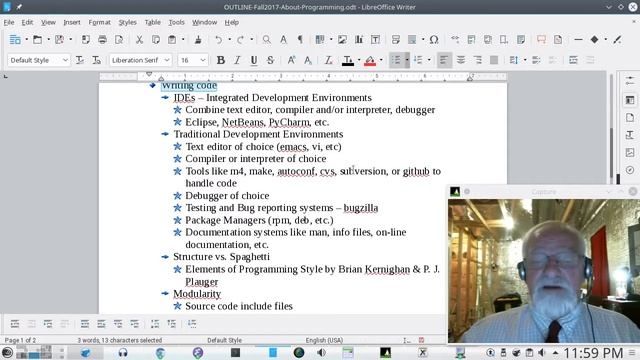Toggle Center Horizontally alignment
Viewport: 640px width, 360px height.
(x=461, y=60)
